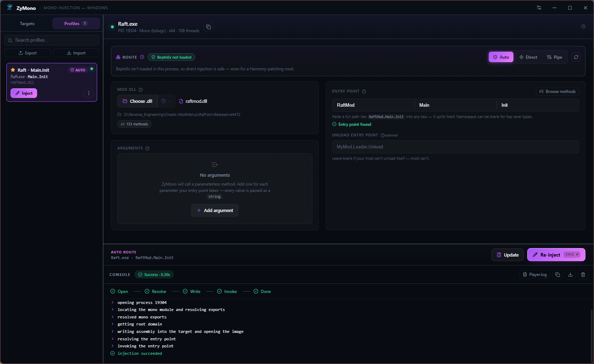Screen dimensions: 594x364
Task: Switch to the Targets tab
Action: (x=27, y=24)
